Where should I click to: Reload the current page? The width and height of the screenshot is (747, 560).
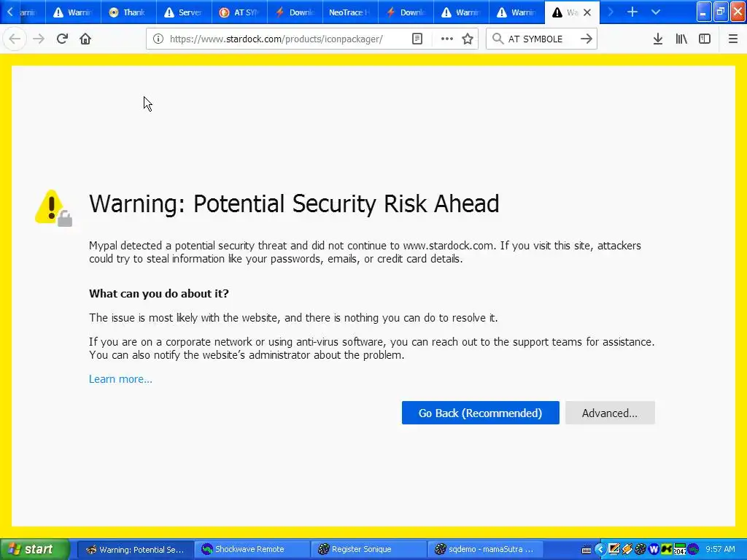pyautogui.click(x=62, y=39)
